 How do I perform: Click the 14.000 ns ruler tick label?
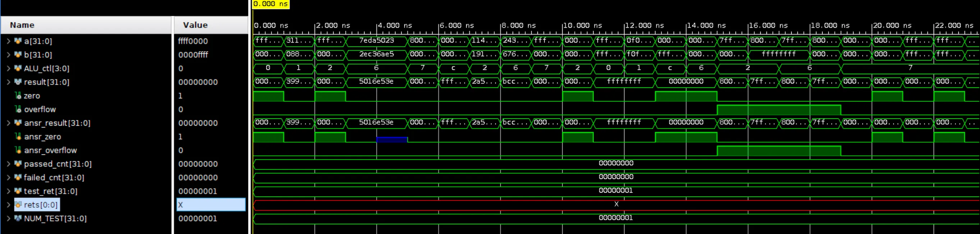(x=706, y=26)
